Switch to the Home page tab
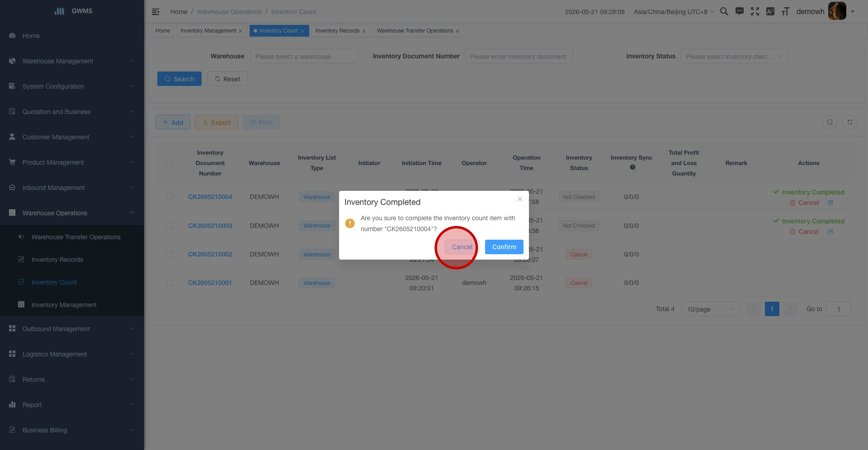 pos(163,31)
